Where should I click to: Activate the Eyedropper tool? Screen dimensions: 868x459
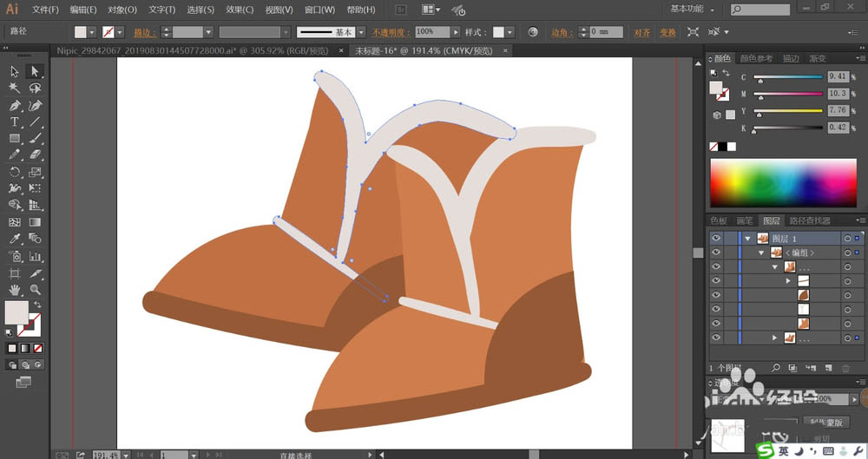15,239
